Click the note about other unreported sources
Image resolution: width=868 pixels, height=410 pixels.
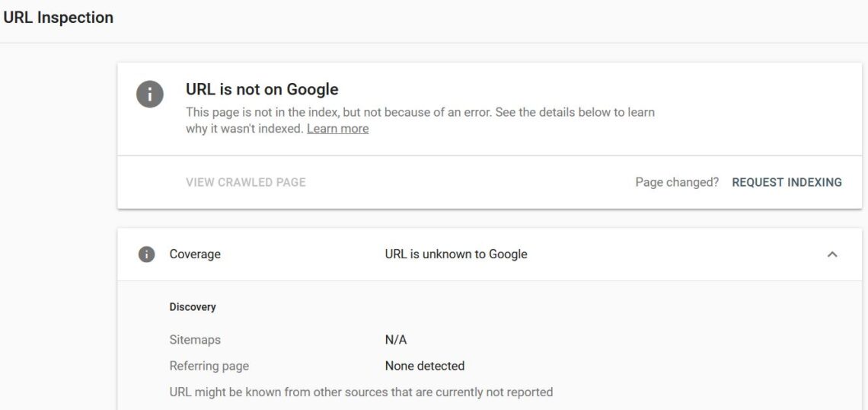(361, 392)
